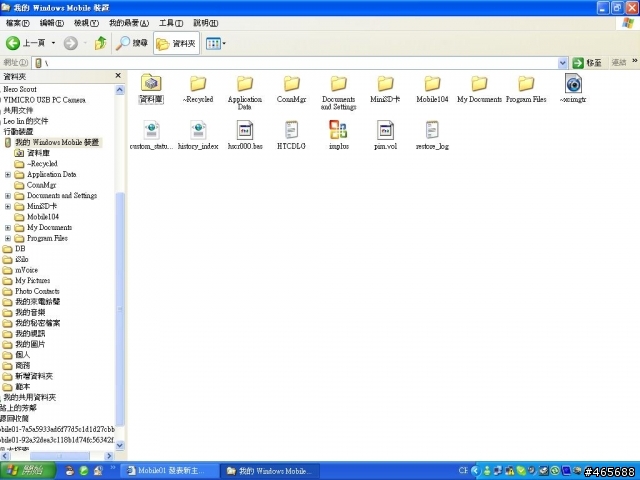This screenshot has width=640, height=480.
Task: Select the HTCDLG file icon
Action: click(x=291, y=130)
